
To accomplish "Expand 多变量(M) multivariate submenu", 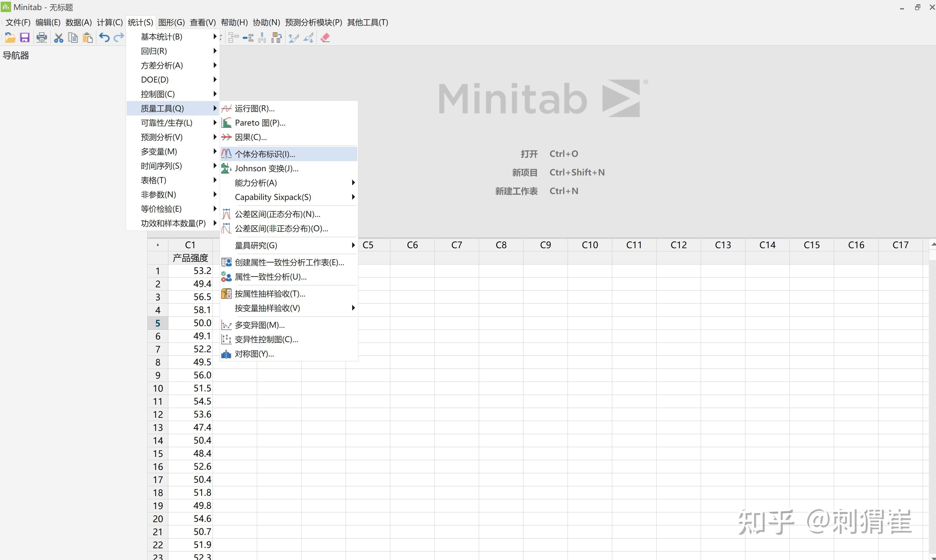I will [173, 152].
